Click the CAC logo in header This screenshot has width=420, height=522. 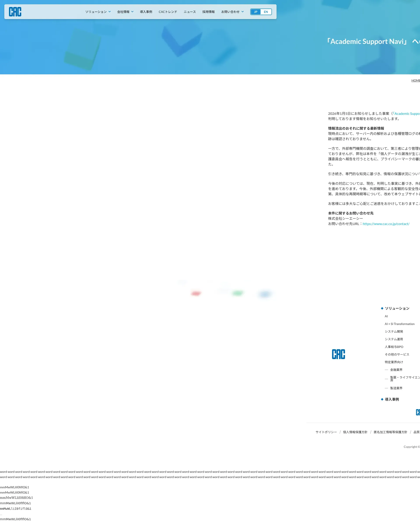click(15, 12)
